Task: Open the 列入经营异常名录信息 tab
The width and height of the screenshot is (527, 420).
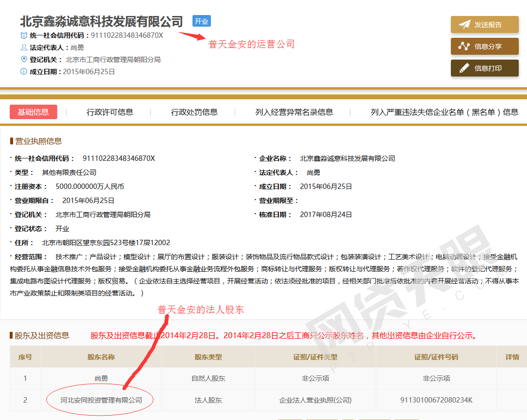Action: click(294, 112)
